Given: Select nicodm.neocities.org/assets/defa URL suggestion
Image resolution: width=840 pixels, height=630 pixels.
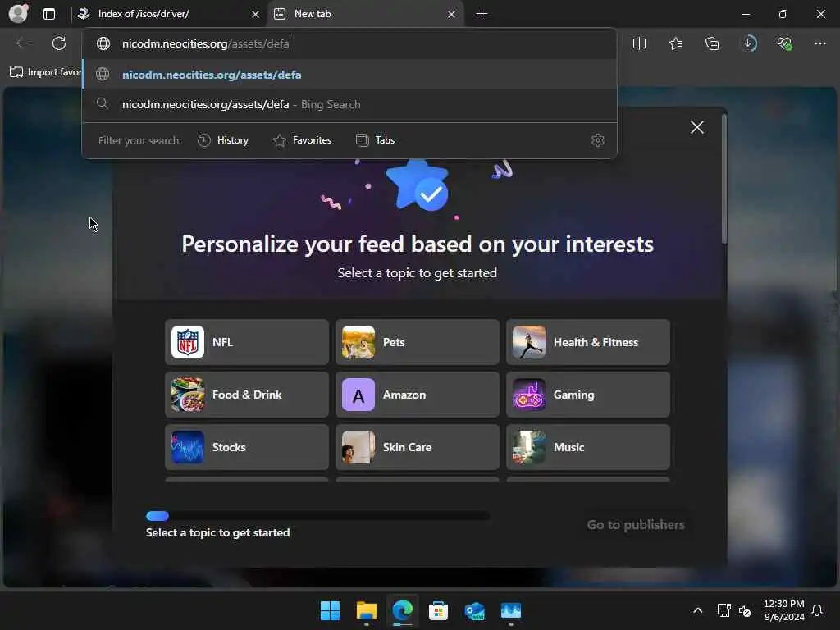Looking at the screenshot, I should (349, 75).
